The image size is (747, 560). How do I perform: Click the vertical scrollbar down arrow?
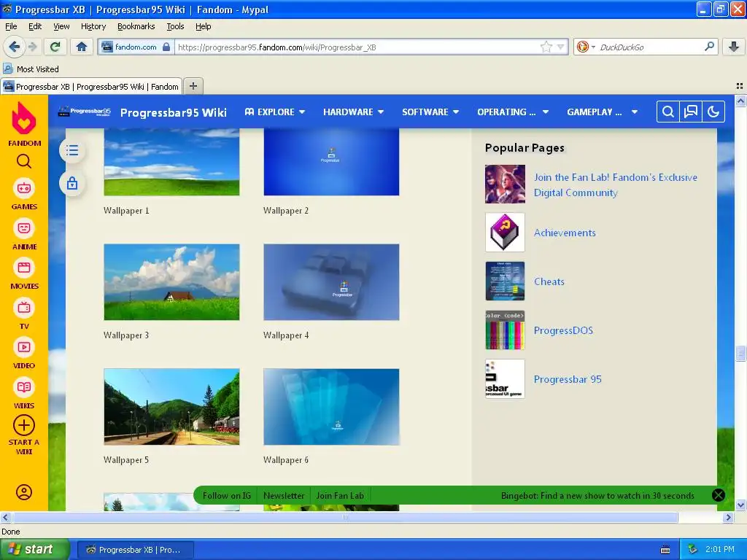coord(740,505)
